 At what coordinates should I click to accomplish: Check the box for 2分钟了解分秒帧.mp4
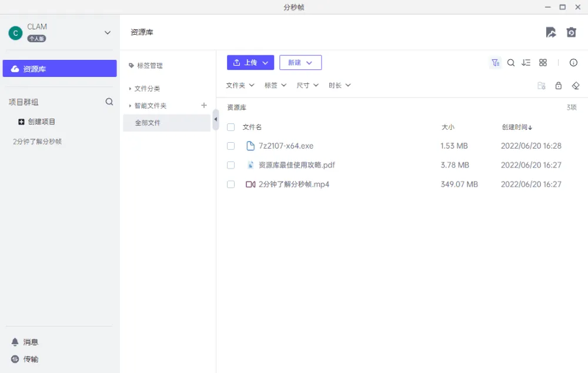[230, 184]
